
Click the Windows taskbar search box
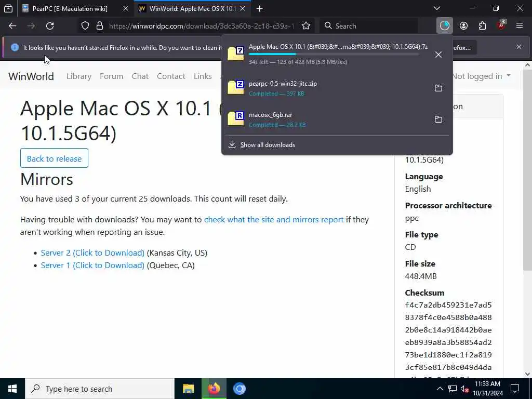click(x=100, y=389)
